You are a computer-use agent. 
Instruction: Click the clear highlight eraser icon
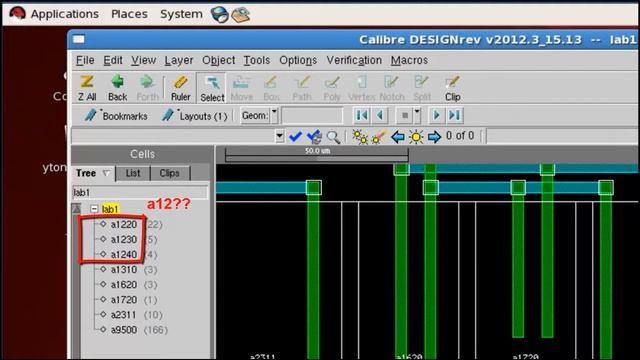(379, 137)
